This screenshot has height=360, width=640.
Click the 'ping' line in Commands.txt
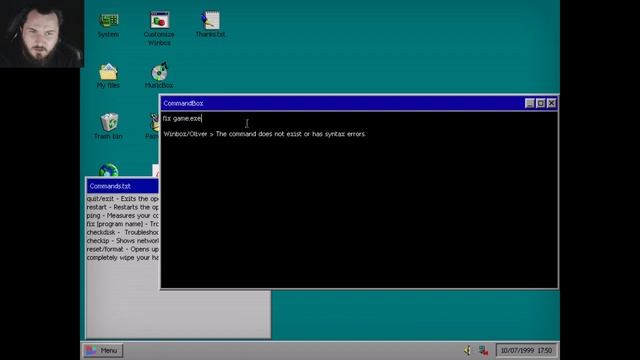[122, 216]
